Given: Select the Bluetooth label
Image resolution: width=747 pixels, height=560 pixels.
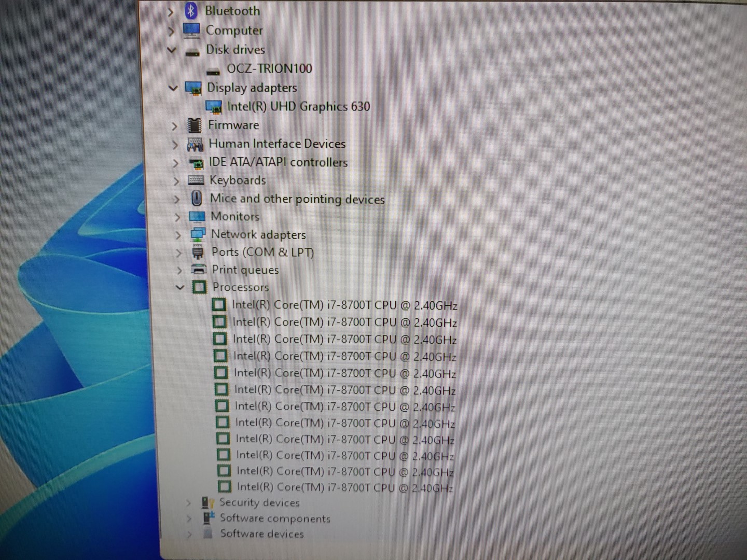Looking at the screenshot, I should pos(232,11).
